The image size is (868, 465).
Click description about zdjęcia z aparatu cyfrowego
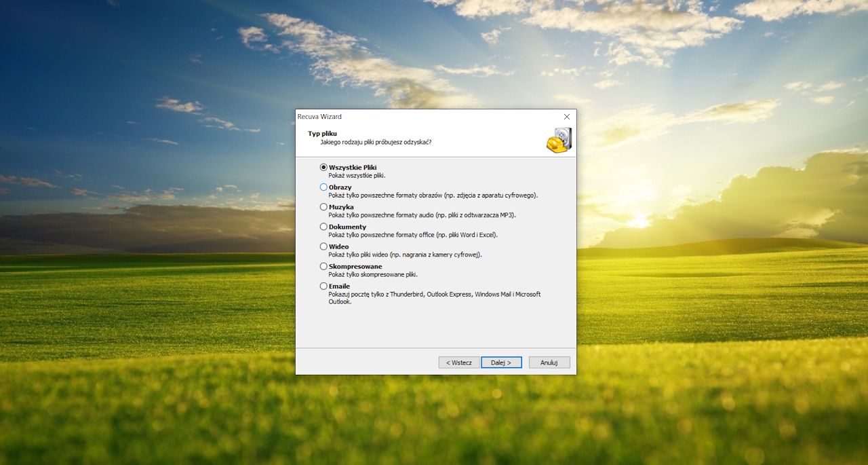coord(433,196)
